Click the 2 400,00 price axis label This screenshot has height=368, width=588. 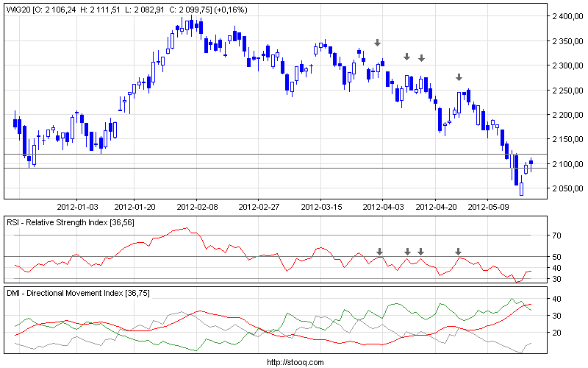(567, 16)
